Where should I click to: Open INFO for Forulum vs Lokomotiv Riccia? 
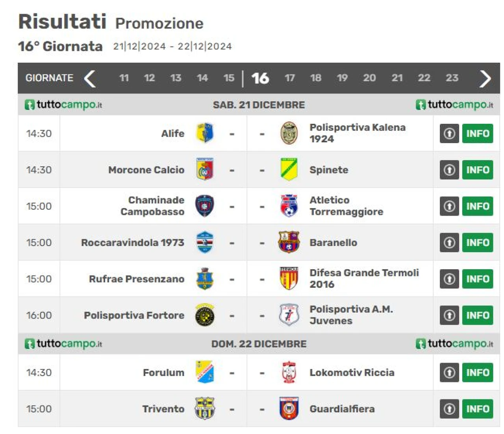478,373
